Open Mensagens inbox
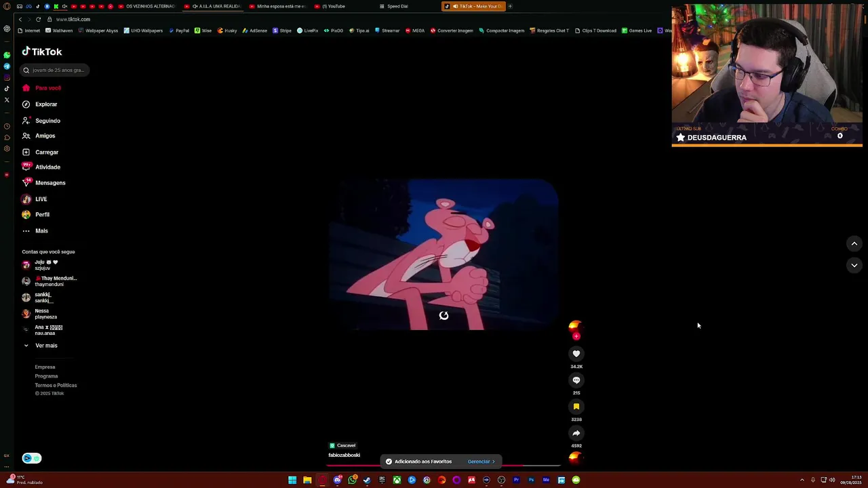This screenshot has width=868, height=488. click(43, 183)
